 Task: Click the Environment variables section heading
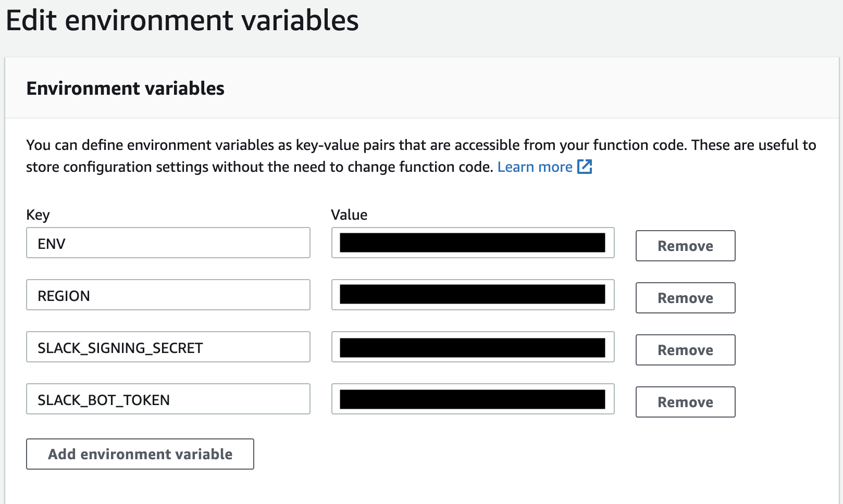(x=126, y=89)
